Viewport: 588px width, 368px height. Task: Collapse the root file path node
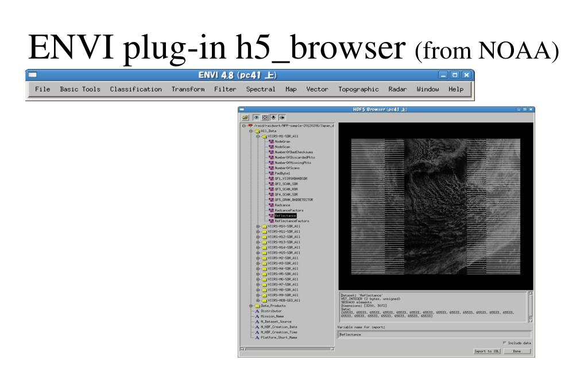click(243, 126)
